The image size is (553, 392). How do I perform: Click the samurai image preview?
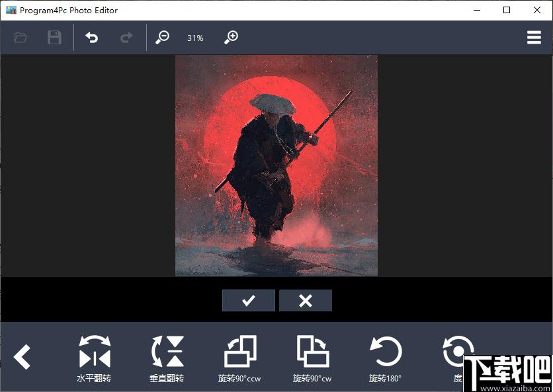pos(276,166)
